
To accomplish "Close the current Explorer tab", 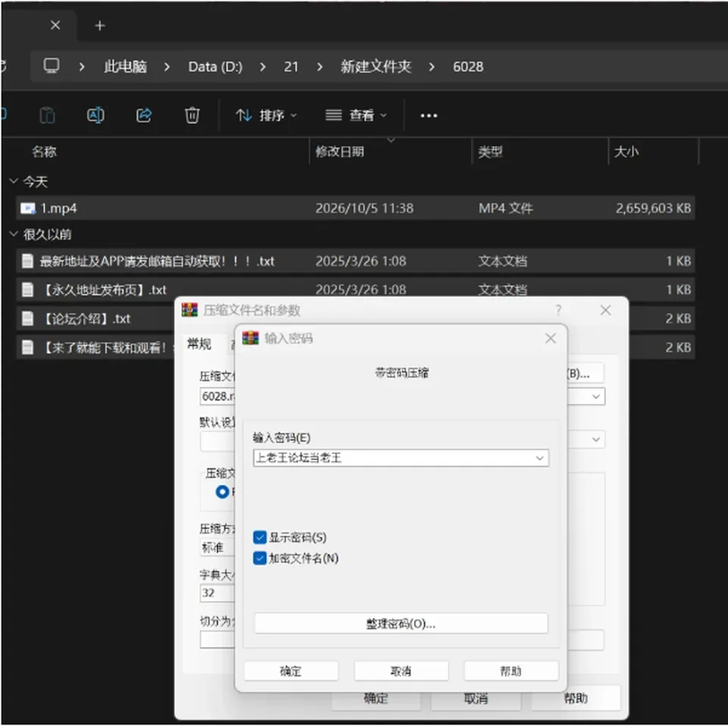I will click(x=55, y=25).
